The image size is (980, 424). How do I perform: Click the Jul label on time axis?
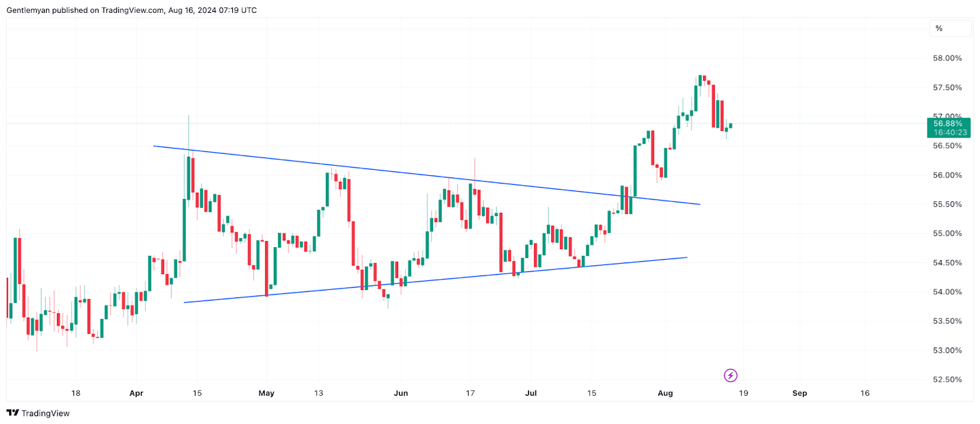pos(531,393)
